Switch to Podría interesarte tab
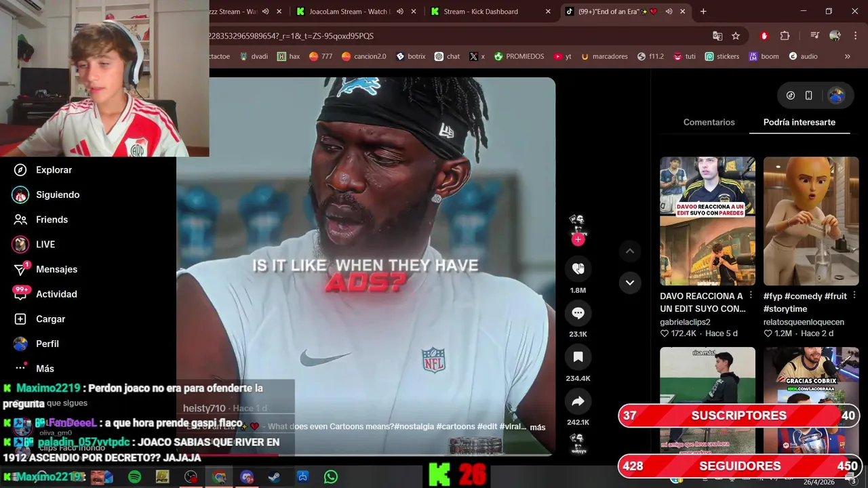Screen dimensions: 868x488 [800, 122]
